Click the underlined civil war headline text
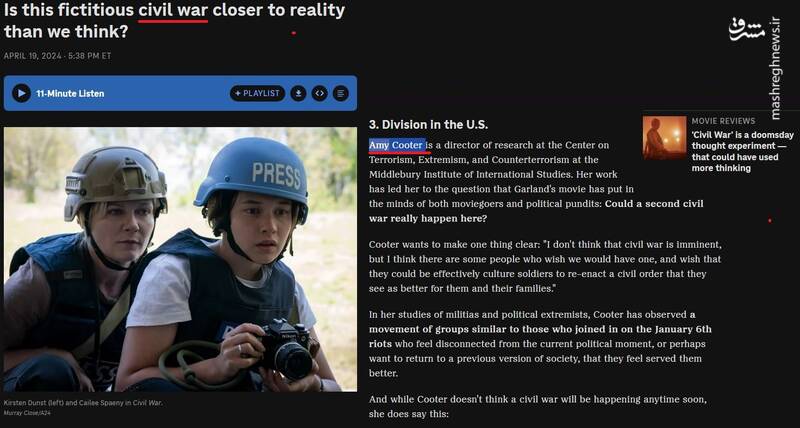 click(x=173, y=10)
